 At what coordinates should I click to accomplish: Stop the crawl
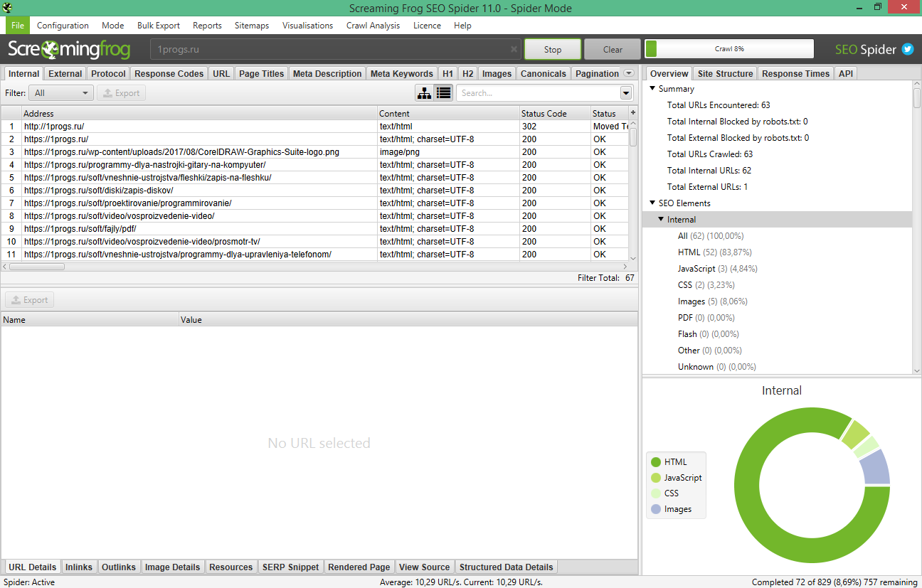click(x=553, y=49)
